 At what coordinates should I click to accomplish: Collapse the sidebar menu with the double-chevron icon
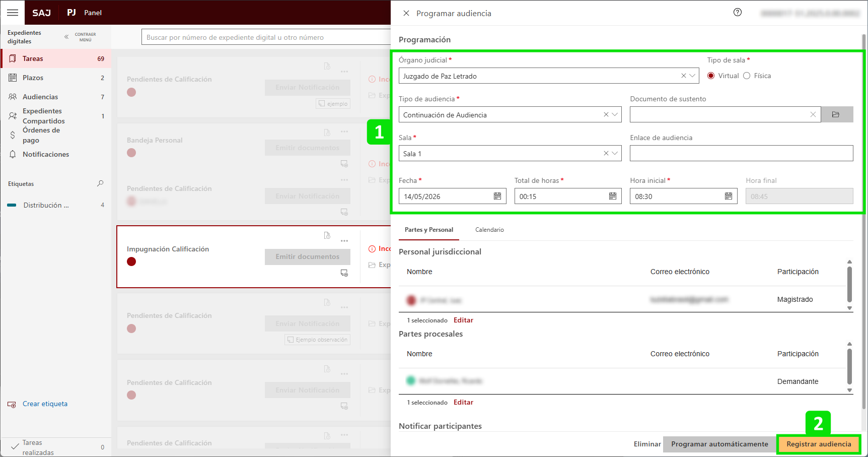[x=66, y=37]
